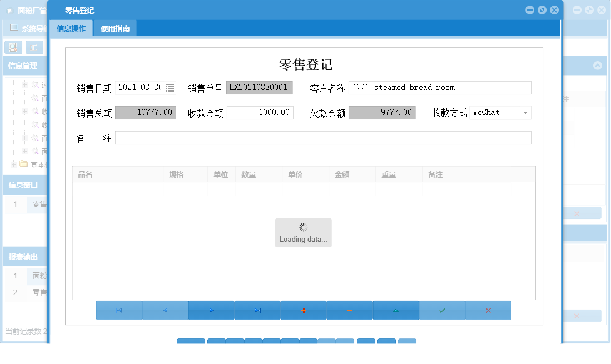This screenshot has height=364, width=611.
Task: Edit the record via the triangle icon
Action: 395,310
